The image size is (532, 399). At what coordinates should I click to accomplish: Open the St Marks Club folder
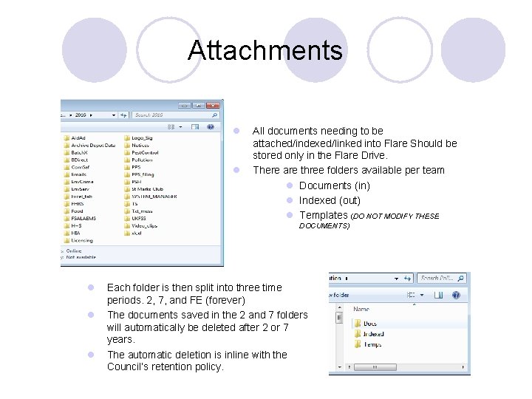144,189
